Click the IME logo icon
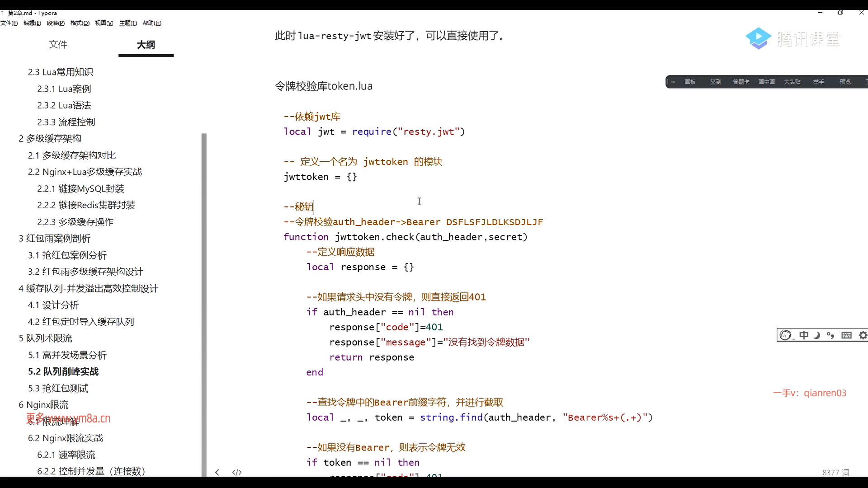Image resolution: width=868 pixels, height=488 pixels. click(x=786, y=335)
